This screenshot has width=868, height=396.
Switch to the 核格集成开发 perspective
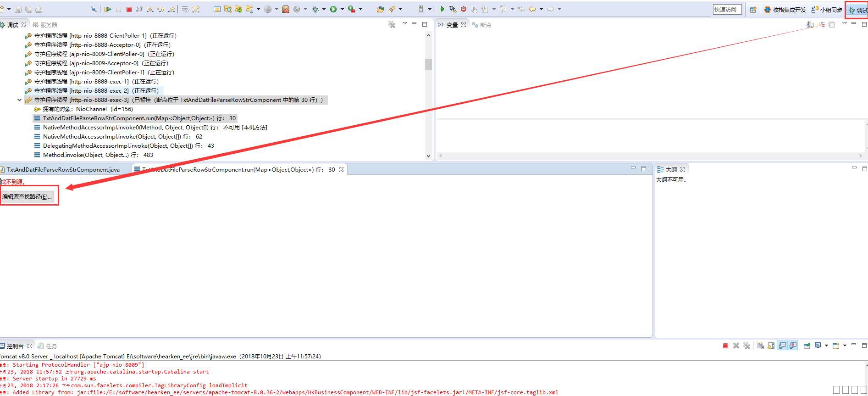tap(785, 10)
